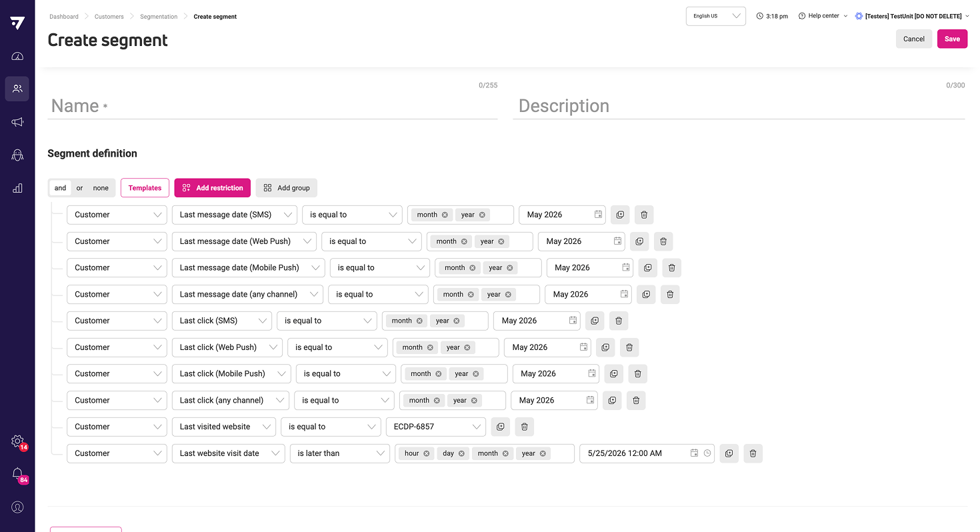Expand the Help center menu
980x532 pixels.
(x=823, y=16)
